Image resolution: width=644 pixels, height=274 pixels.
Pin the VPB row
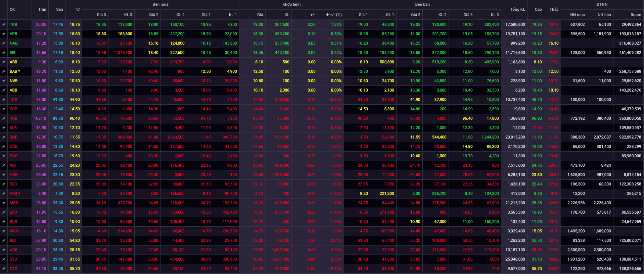coord(4,34)
